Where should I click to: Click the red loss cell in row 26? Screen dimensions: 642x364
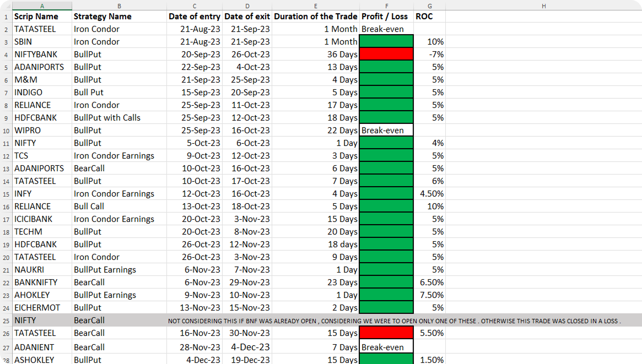[386, 333]
